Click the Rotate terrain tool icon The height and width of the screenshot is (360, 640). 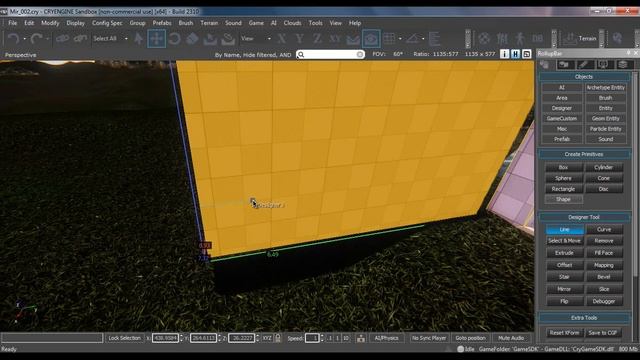228,39
